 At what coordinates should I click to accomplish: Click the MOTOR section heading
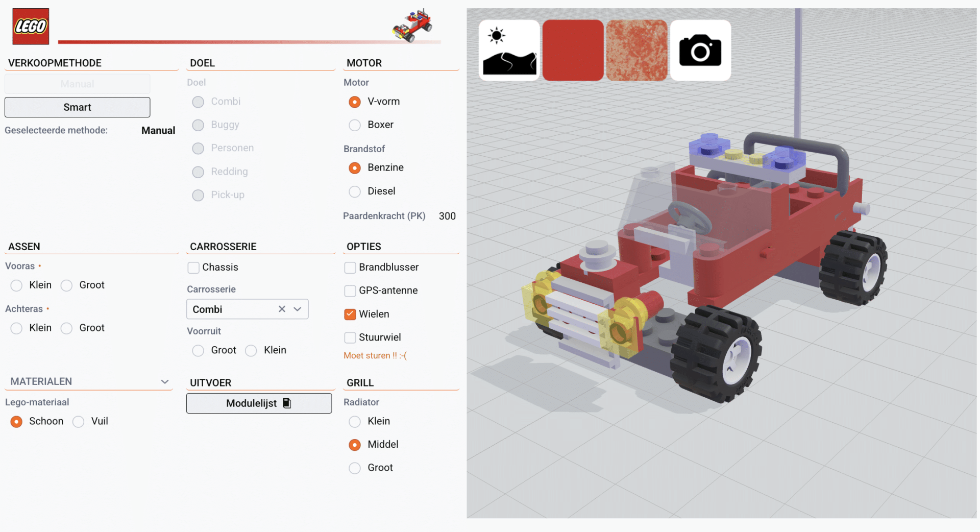(x=364, y=63)
